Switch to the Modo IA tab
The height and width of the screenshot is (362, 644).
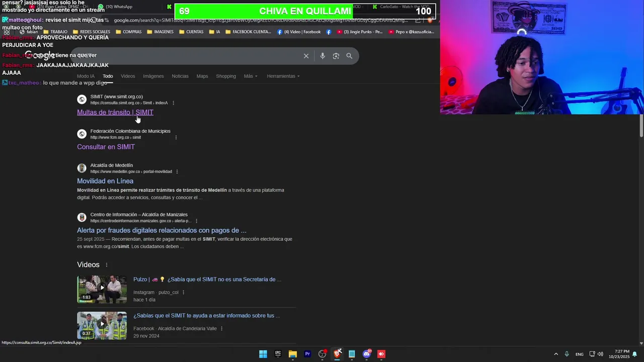point(86,76)
